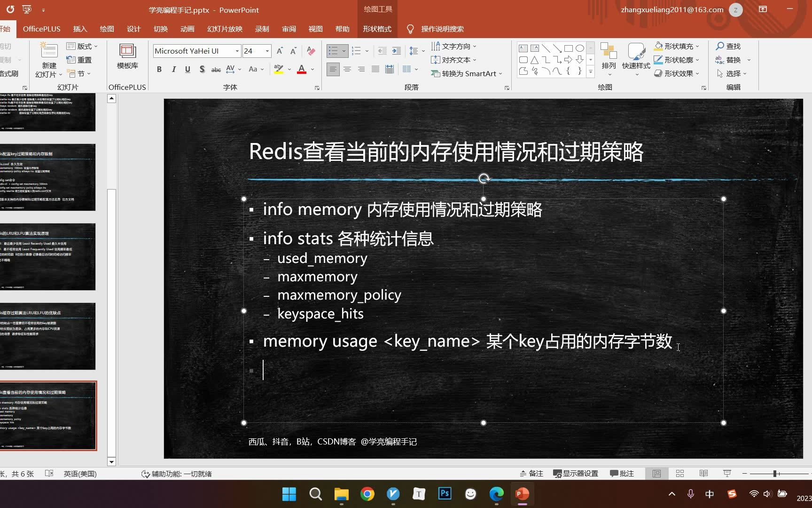The width and height of the screenshot is (812, 508).
Task: Select the rectangle shape in gallery
Action: tap(569, 48)
